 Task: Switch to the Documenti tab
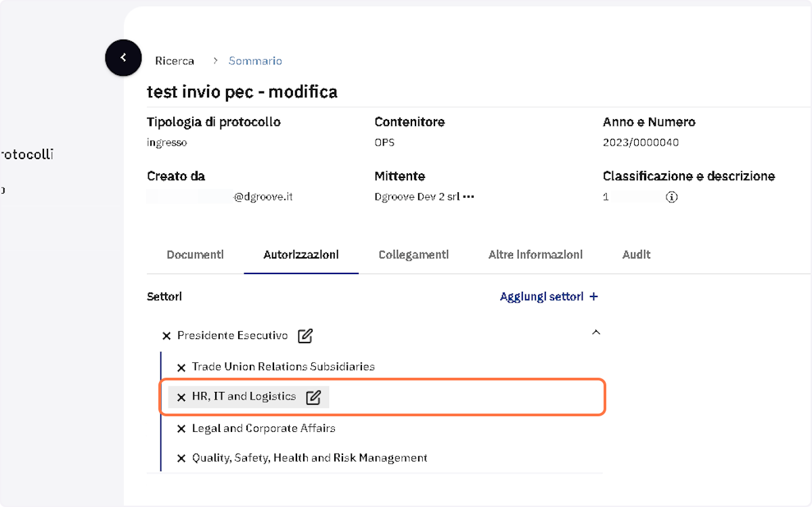(x=195, y=255)
